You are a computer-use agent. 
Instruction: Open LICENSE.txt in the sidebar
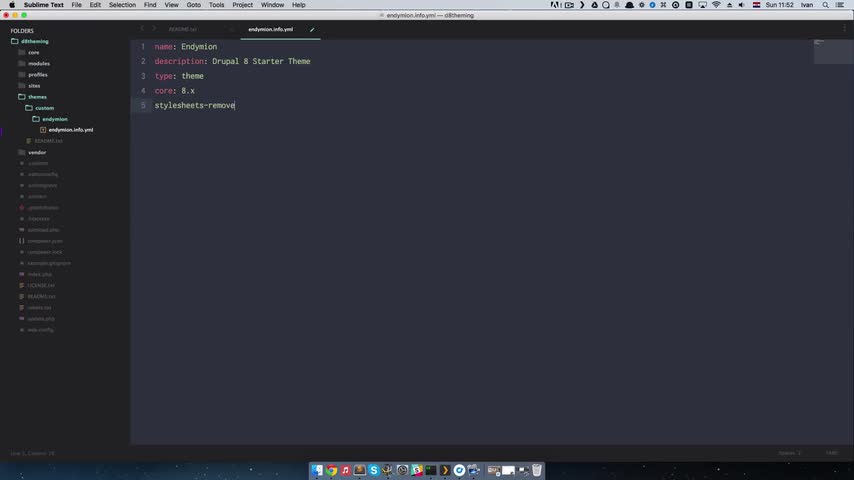41,285
